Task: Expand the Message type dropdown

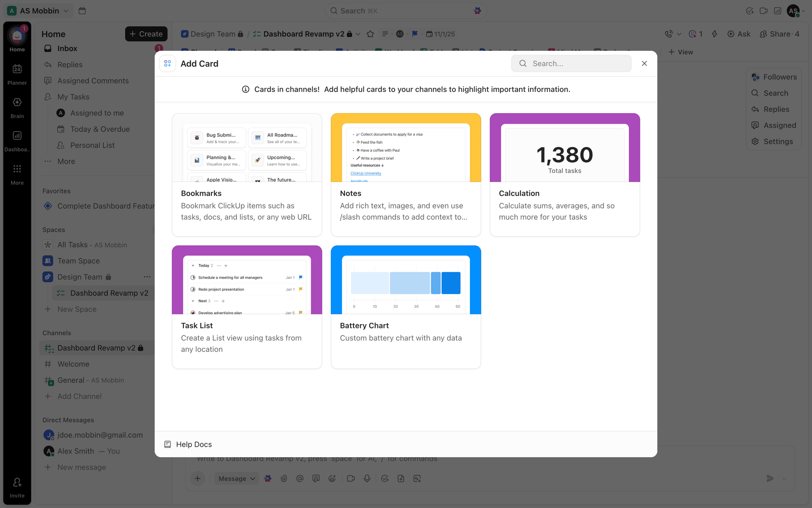Action: 236,478
